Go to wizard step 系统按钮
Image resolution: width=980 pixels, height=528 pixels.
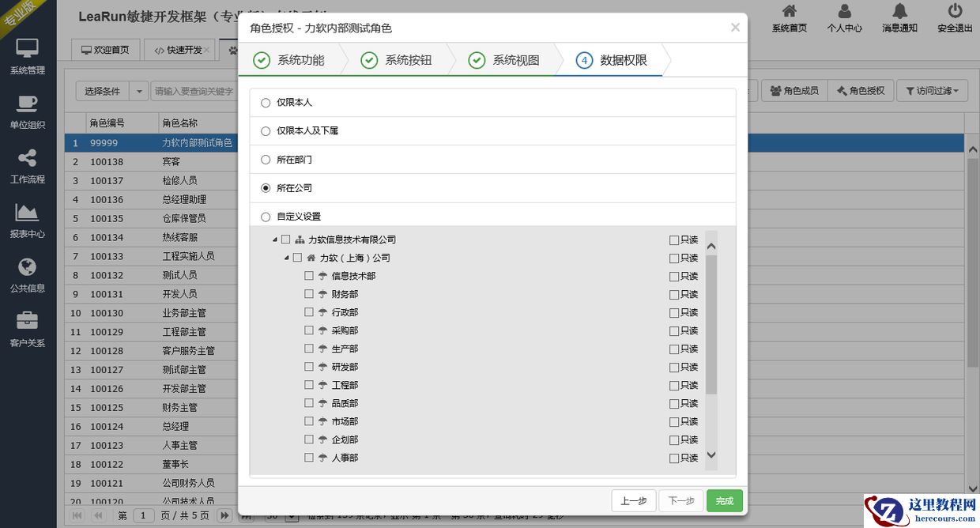pos(397,60)
